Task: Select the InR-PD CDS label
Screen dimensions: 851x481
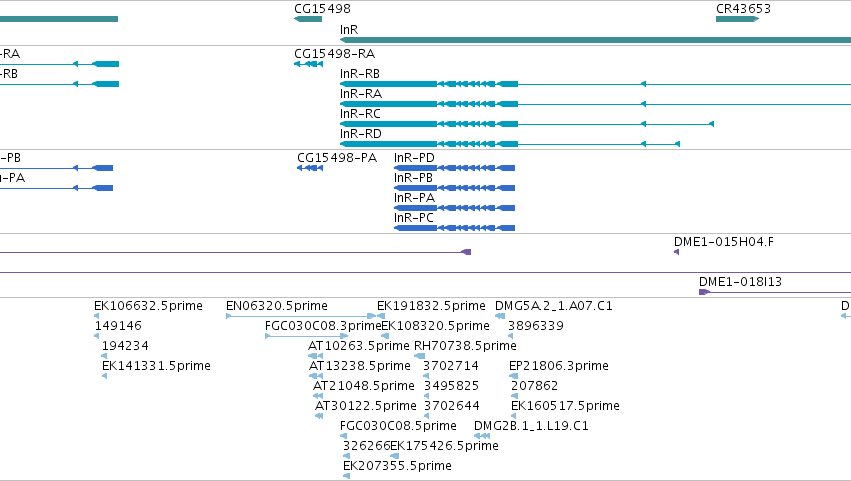Action: point(414,158)
